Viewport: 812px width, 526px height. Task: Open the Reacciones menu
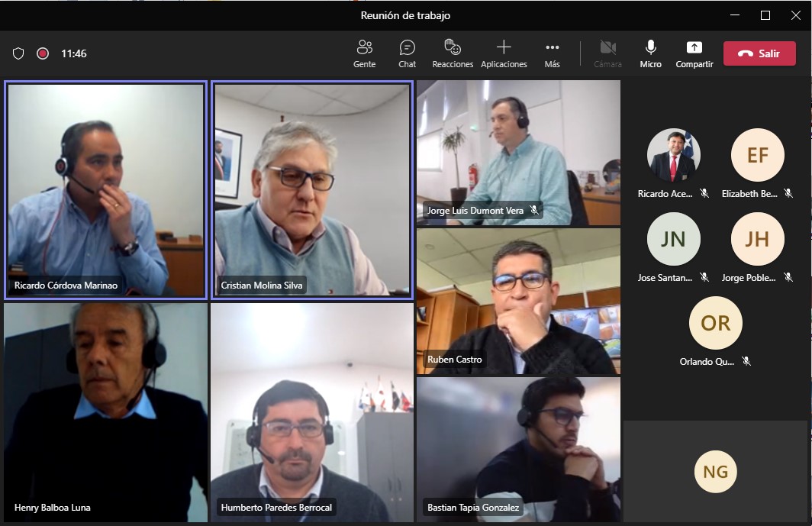[453, 53]
